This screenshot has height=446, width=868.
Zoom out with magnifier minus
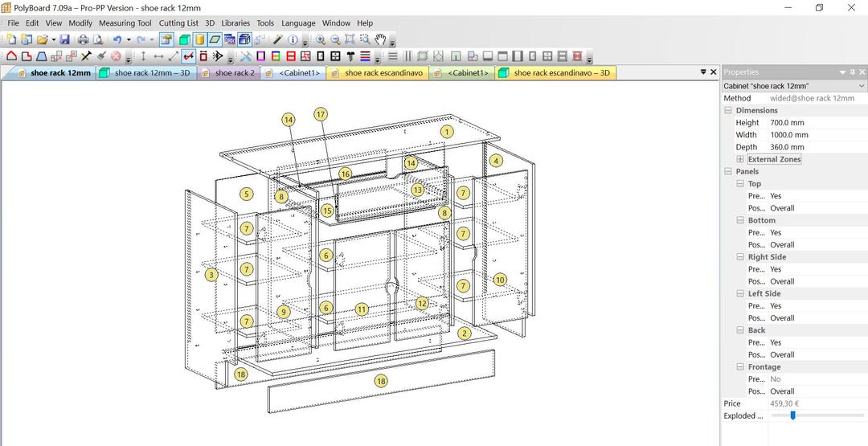(335, 39)
